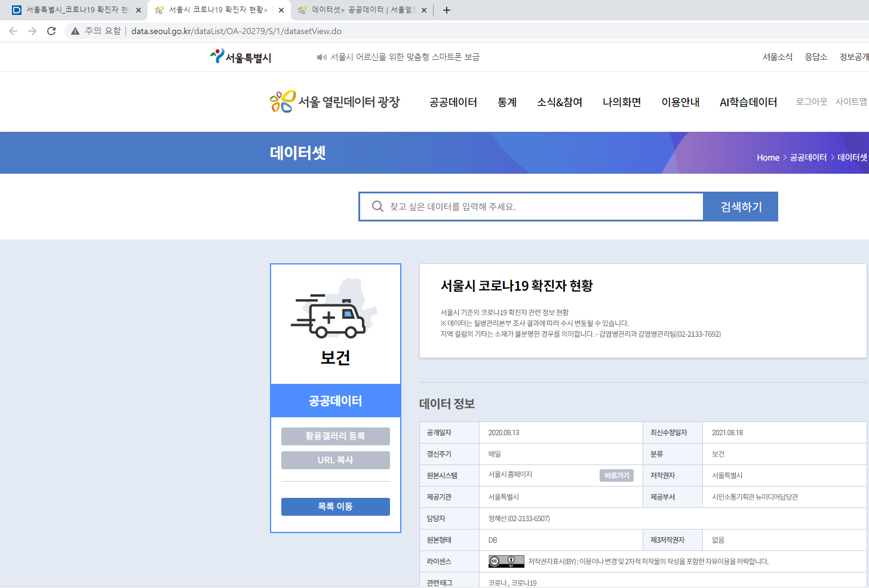Image resolution: width=869 pixels, height=588 pixels.
Task: Click the 담당자 value 정혜선 (02-2133-6507)
Action: coord(519,519)
